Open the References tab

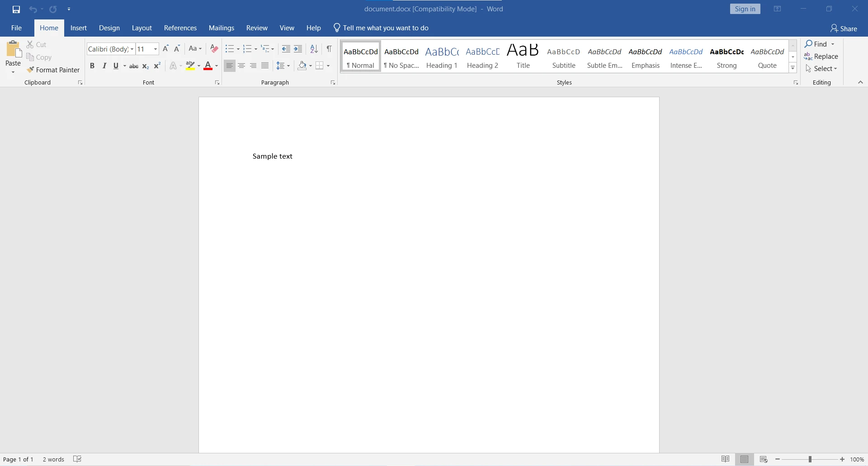(180, 28)
